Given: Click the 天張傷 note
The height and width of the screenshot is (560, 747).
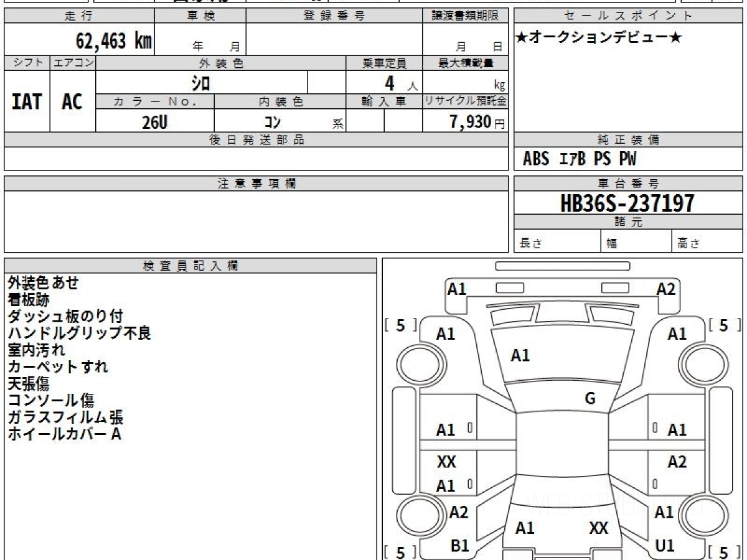Looking at the screenshot, I should click(x=29, y=384).
